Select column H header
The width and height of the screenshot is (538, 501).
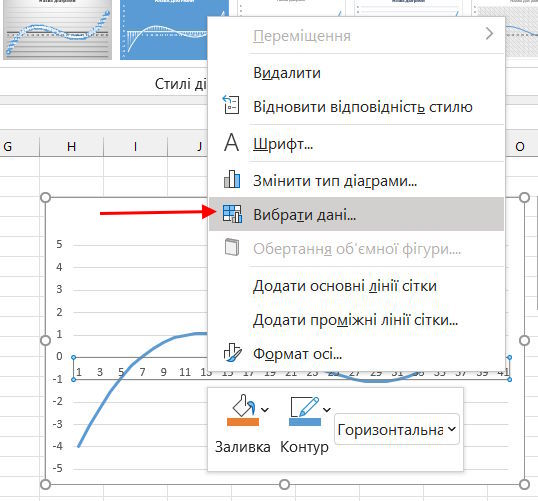click(71, 147)
